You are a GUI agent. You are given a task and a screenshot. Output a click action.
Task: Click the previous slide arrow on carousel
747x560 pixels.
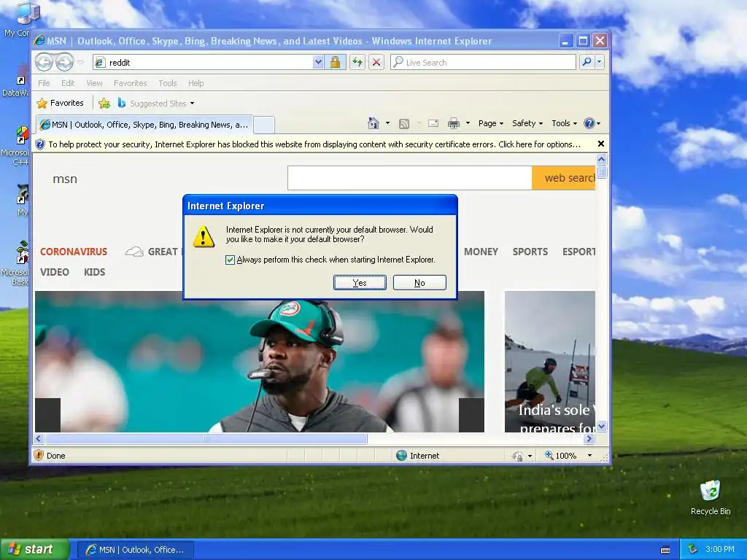tap(47, 415)
